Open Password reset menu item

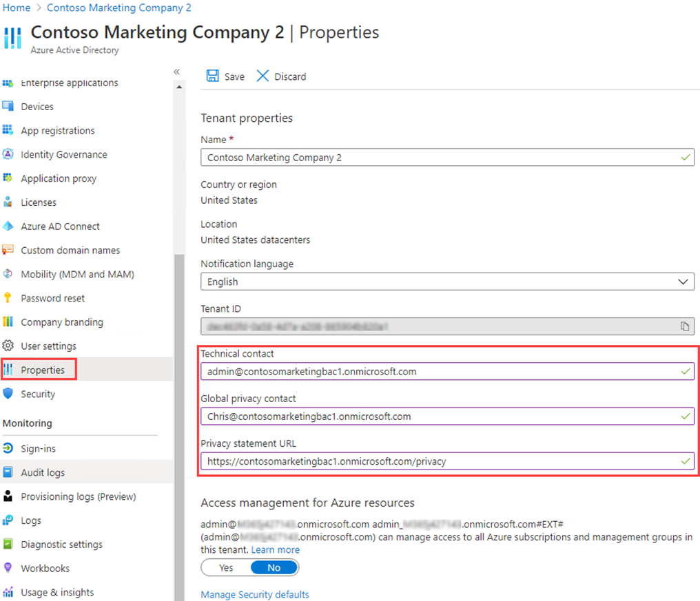(52, 298)
